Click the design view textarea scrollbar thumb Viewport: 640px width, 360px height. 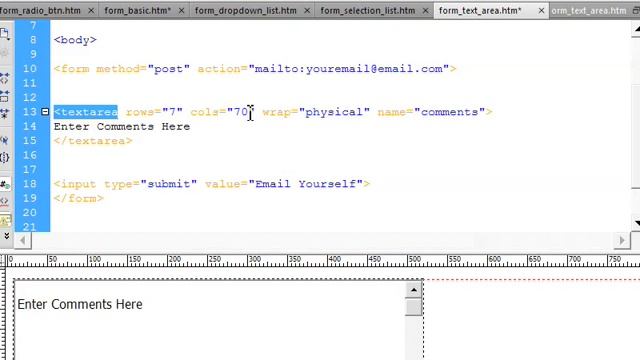coord(413,307)
